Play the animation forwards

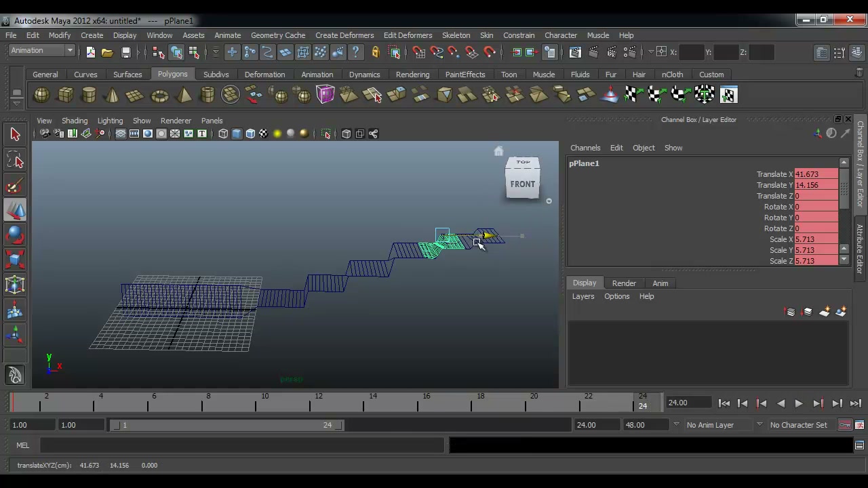(x=799, y=403)
